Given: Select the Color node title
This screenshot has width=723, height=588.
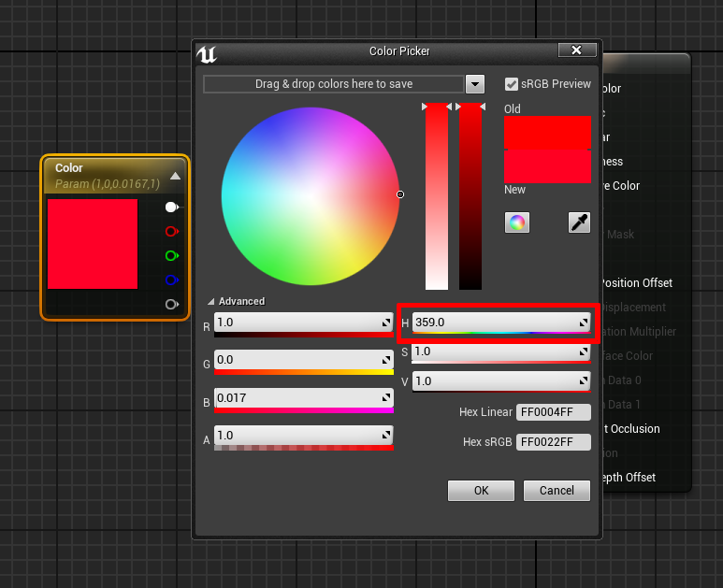Looking at the screenshot, I should tap(69, 167).
